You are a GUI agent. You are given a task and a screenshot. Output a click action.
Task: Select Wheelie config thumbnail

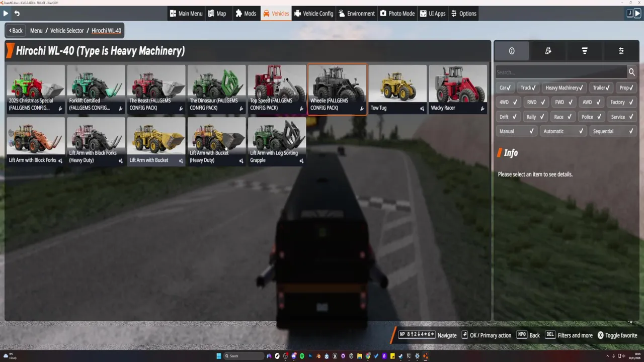click(x=338, y=89)
